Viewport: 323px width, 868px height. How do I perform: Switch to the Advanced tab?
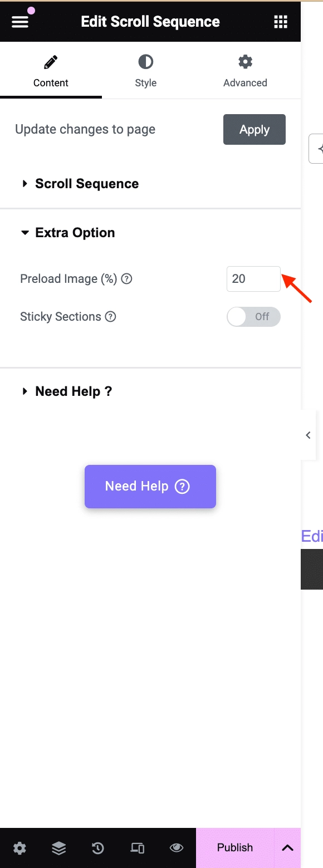(x=245, y=71)
